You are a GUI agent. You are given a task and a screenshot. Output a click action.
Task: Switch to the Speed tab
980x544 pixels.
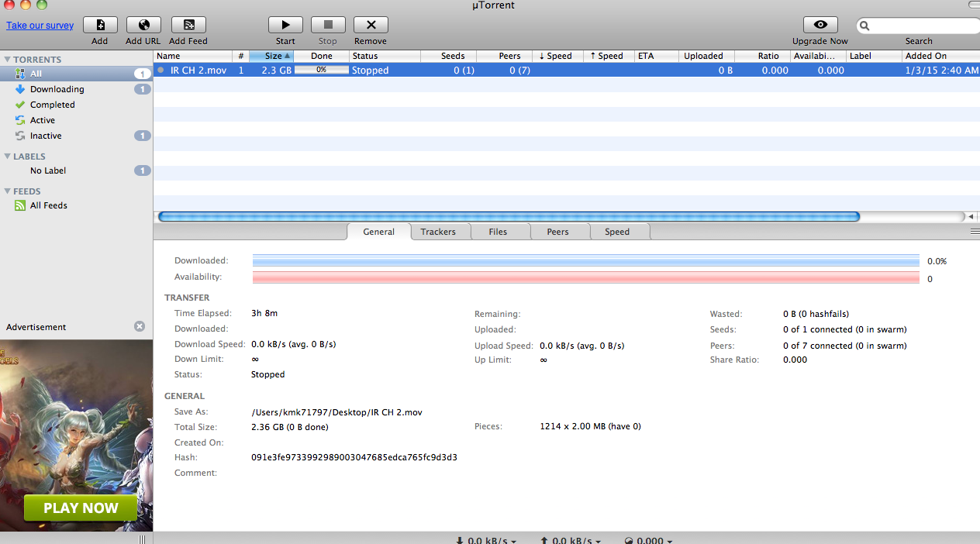(617, 232)
